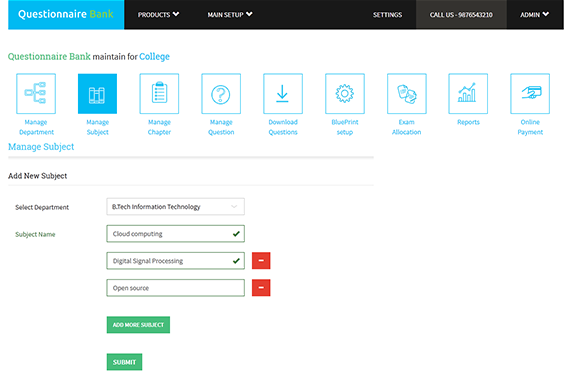This screenshot has width=574, height=384.
Task: Open the Online Payment icon
Action: coord(530,94)
